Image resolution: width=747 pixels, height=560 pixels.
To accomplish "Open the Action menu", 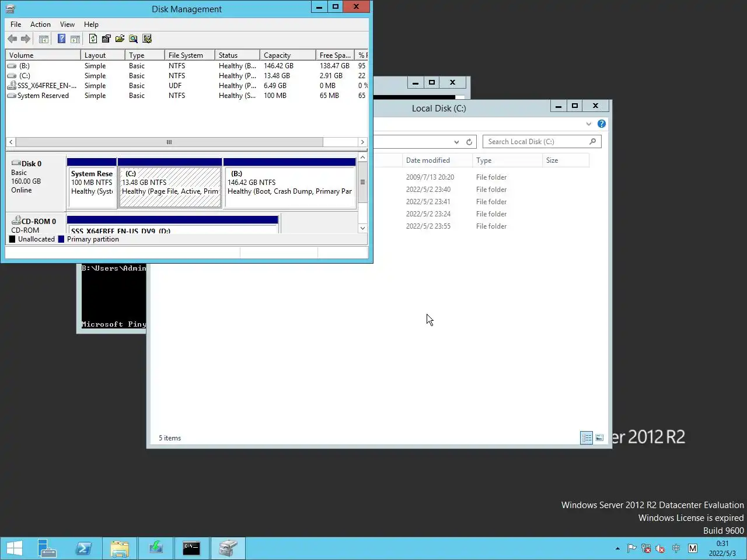I will (40, 24).
